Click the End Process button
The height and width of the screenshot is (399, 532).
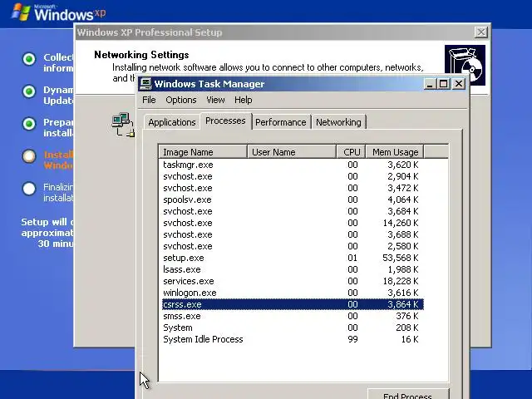408,394
